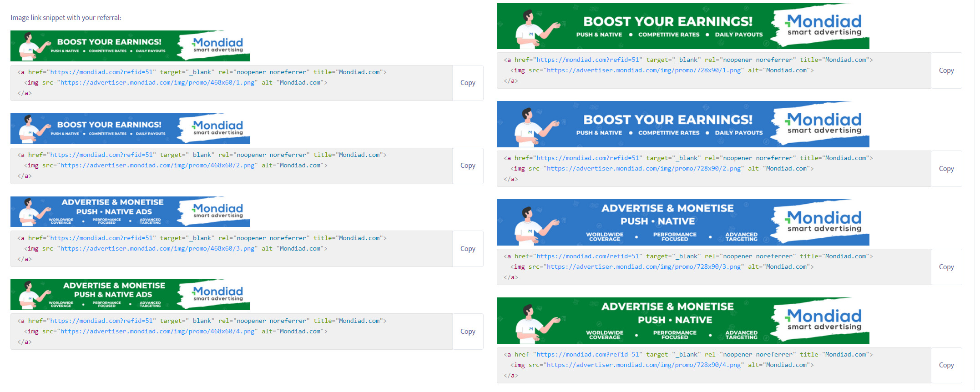The height and width of the screenshot is (392, 980).
Task: Click the large blue Advertise & Monetise banner
Action: [682, 222]
